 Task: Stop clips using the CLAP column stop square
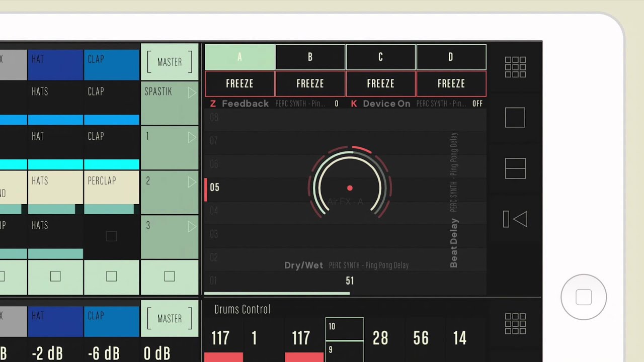tap(111, 276)
